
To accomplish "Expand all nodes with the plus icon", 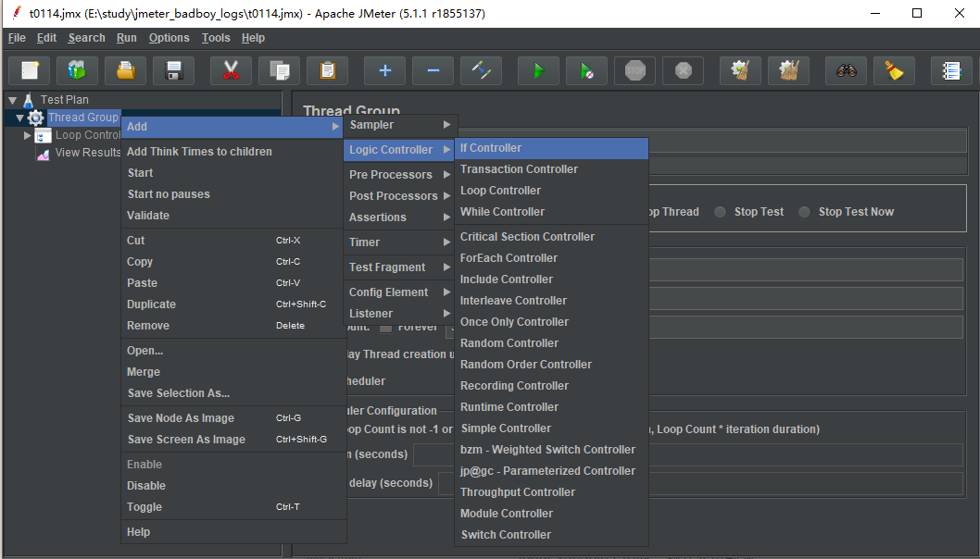I will [x=385, y=70].
